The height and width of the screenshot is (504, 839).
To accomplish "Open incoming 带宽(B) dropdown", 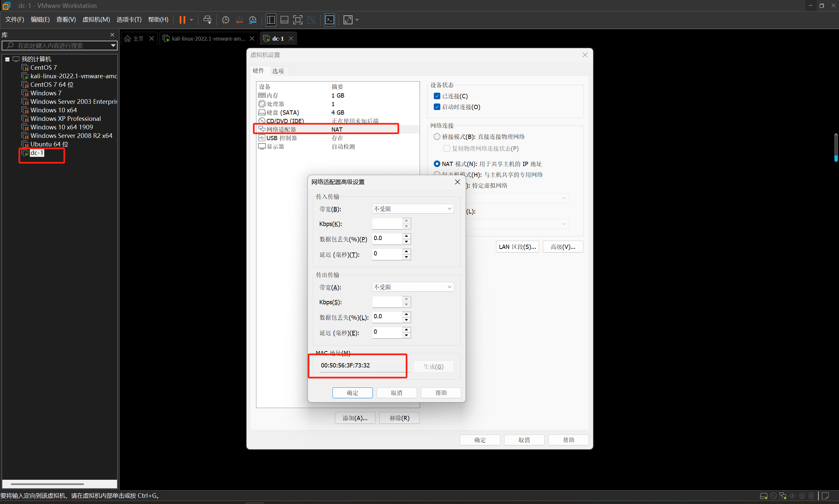I will coord(413,209).
